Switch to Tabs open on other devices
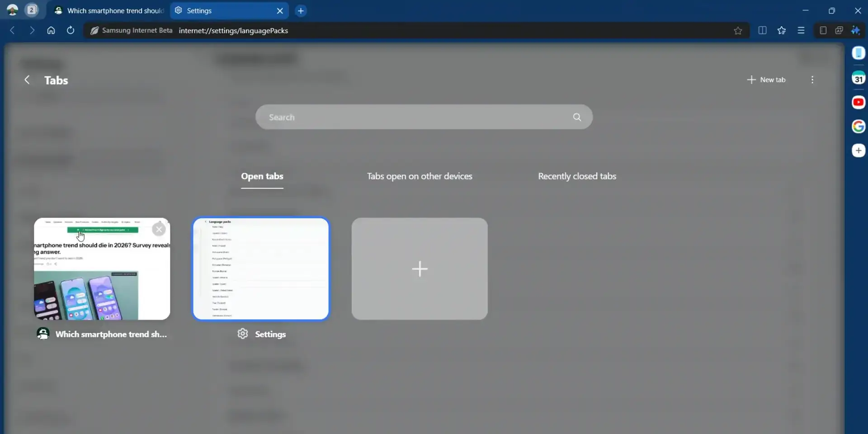The image size is (868, 434). (420, 176)
